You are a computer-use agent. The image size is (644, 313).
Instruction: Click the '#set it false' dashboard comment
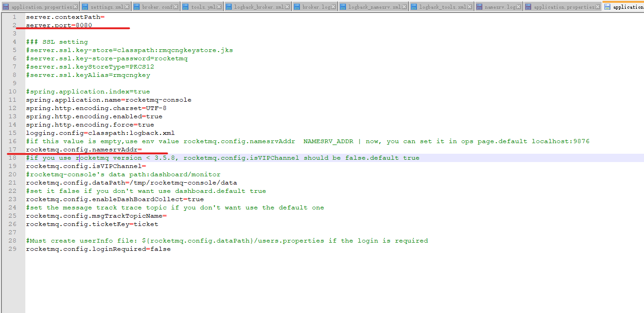(x=146, y=191)
